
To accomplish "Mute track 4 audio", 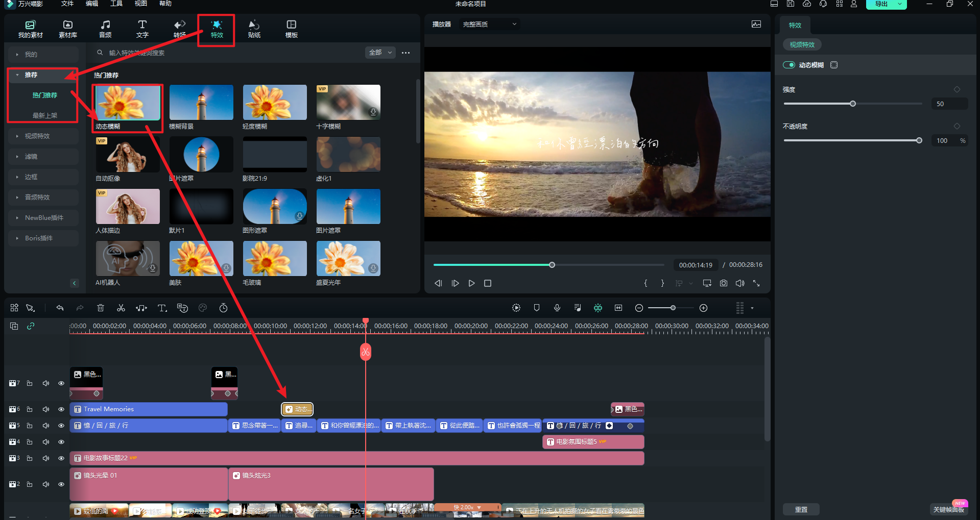I will [x=46, y=442].
